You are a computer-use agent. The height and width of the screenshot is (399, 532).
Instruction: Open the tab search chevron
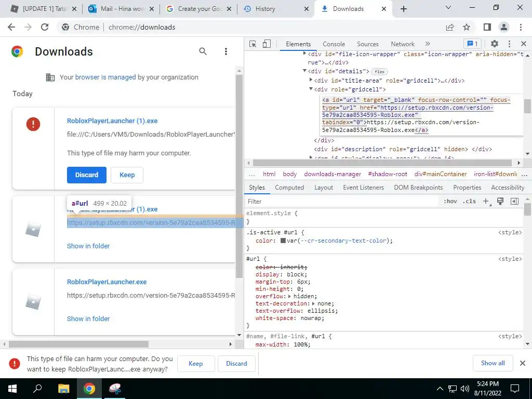pos(448,7)
